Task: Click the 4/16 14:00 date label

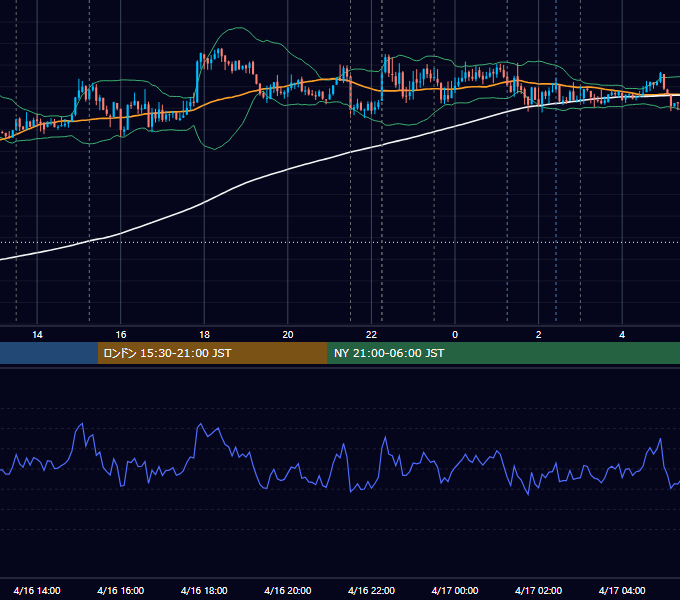Action: coord(37,590)
